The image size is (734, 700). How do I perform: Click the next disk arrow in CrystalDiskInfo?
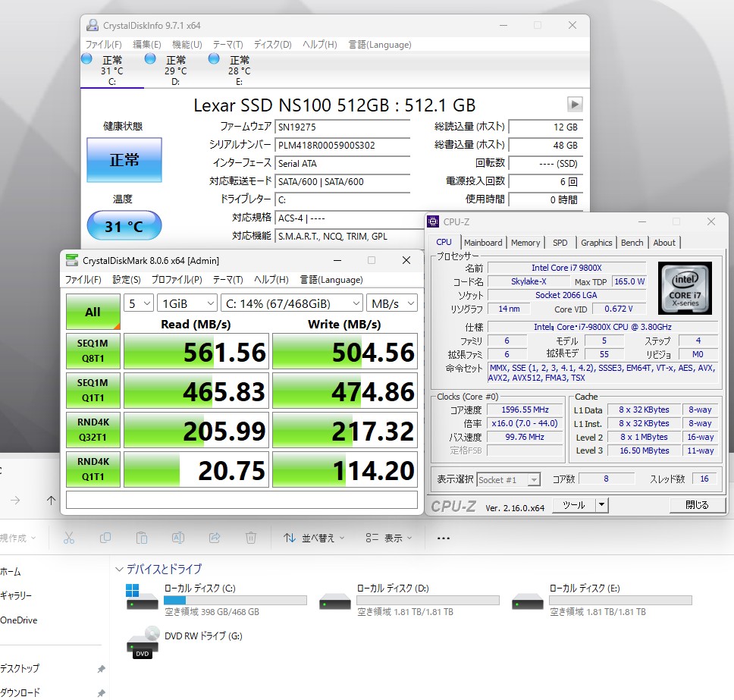574,104
